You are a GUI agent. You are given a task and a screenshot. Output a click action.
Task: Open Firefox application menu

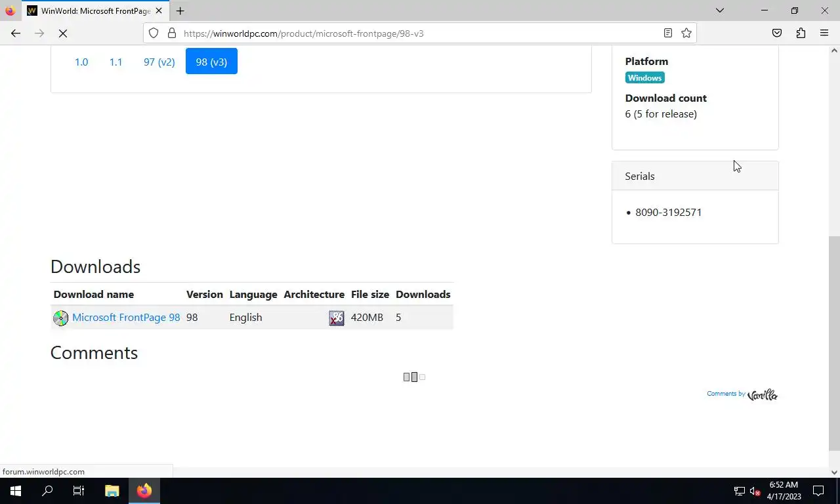[x=824, y=33]
